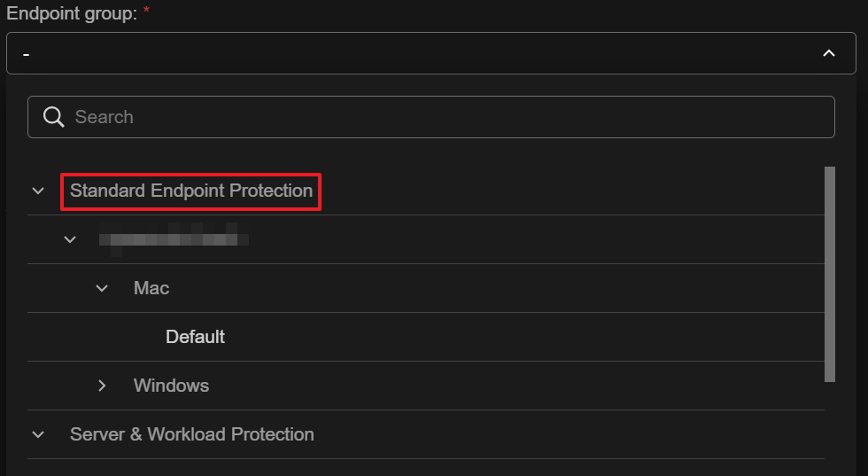Screen dimensions: 868x476
Task: Click the dash value in Endpoint group
Action: point(27,55)
